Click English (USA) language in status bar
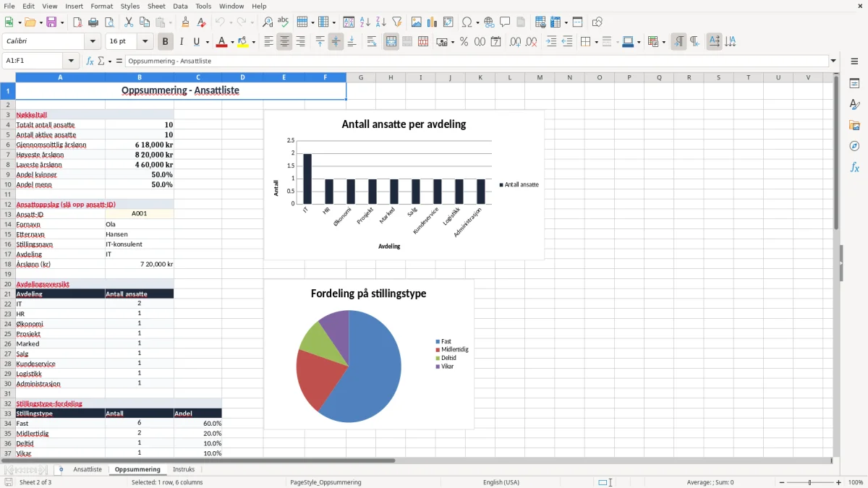The width and height of the screenshot is (868, 488). pyautogui.click(x=501, y=482)
